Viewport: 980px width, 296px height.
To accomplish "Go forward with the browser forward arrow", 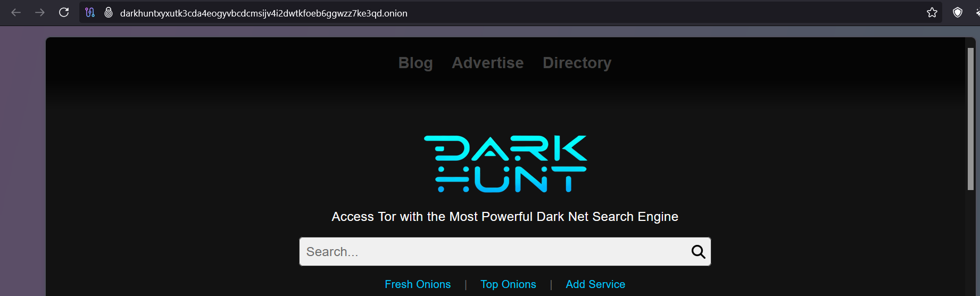I will pos(40,13).
